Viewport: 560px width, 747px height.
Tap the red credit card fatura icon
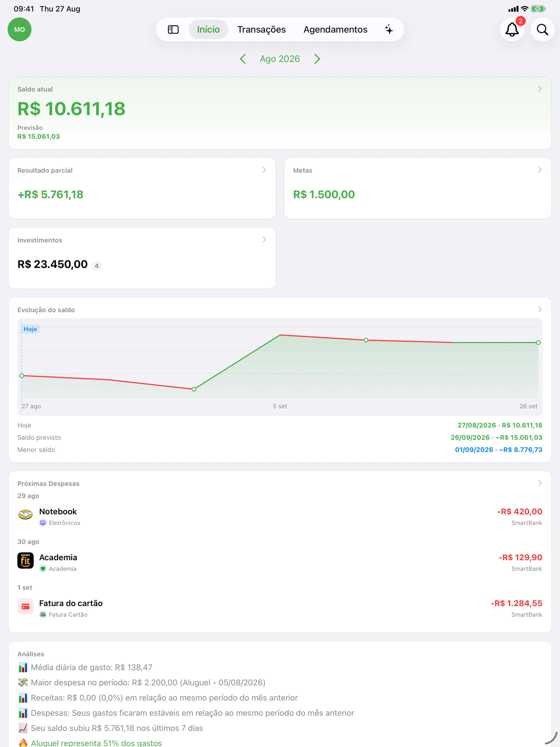point(26,607)
